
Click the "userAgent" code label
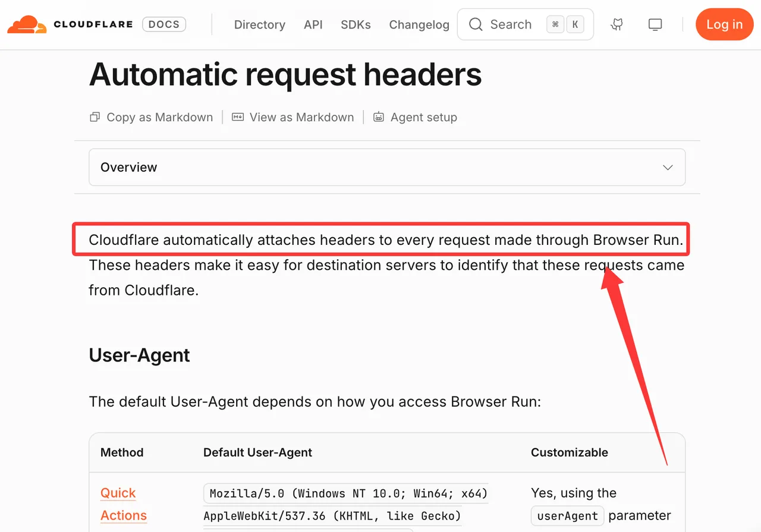coord(567,516)
